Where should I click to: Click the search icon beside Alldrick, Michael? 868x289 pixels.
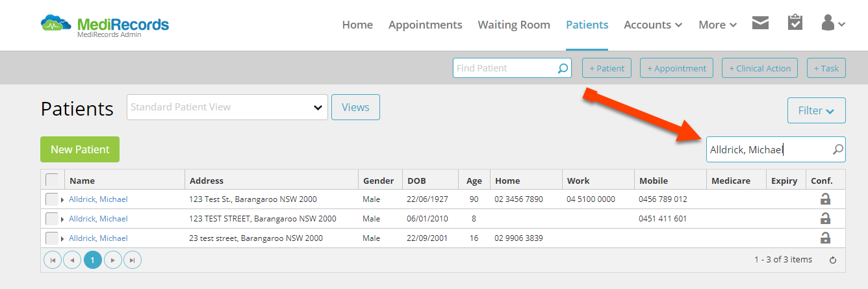tap(838, 150)
